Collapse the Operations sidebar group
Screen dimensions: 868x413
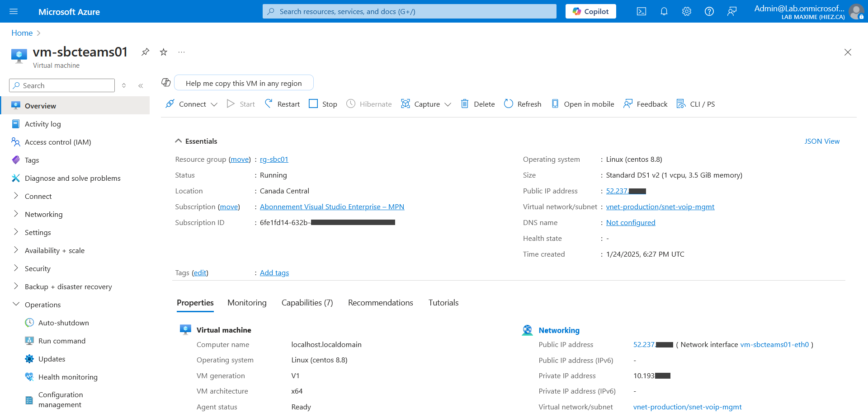16,304
